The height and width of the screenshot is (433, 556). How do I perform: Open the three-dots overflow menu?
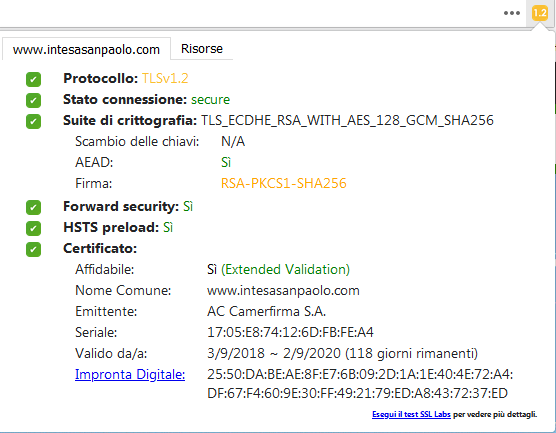(x=512, y=13)
